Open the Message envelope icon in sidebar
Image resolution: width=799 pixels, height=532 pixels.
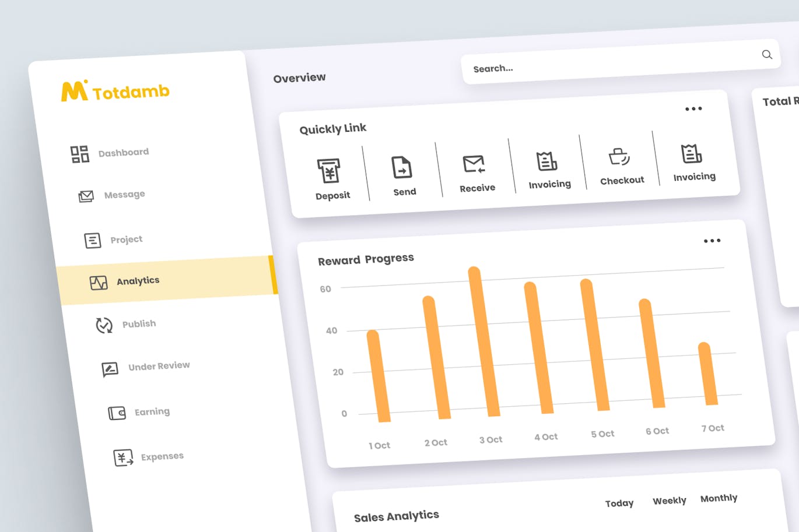coord(86,196)
